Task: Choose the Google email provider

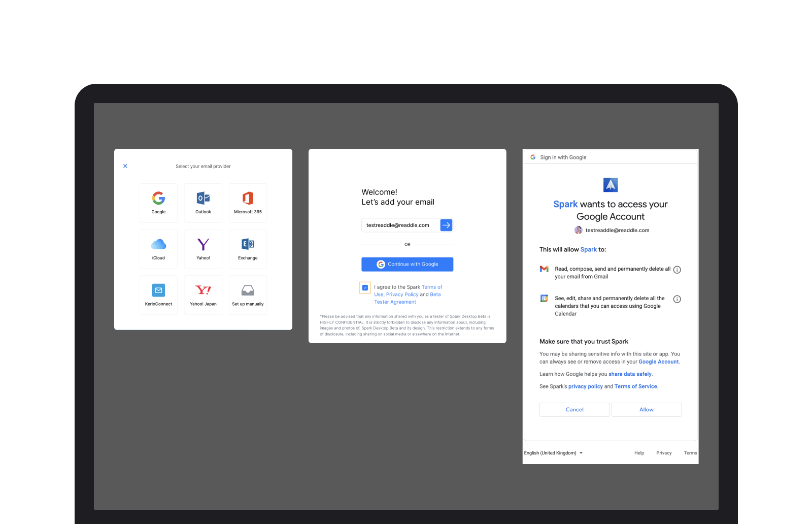Action: point(158,203)
